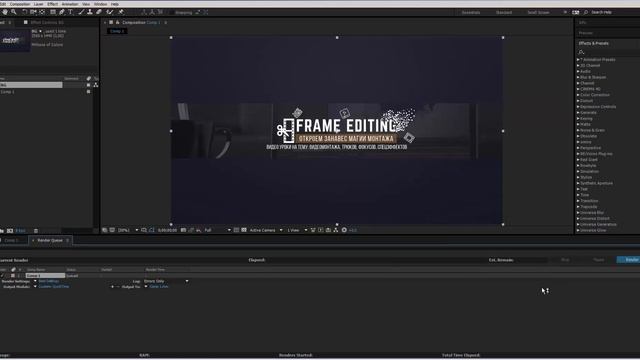Click the viewer current time display
Screen dimensions: 640x360
pyautogui.click(x=167, y=231)
